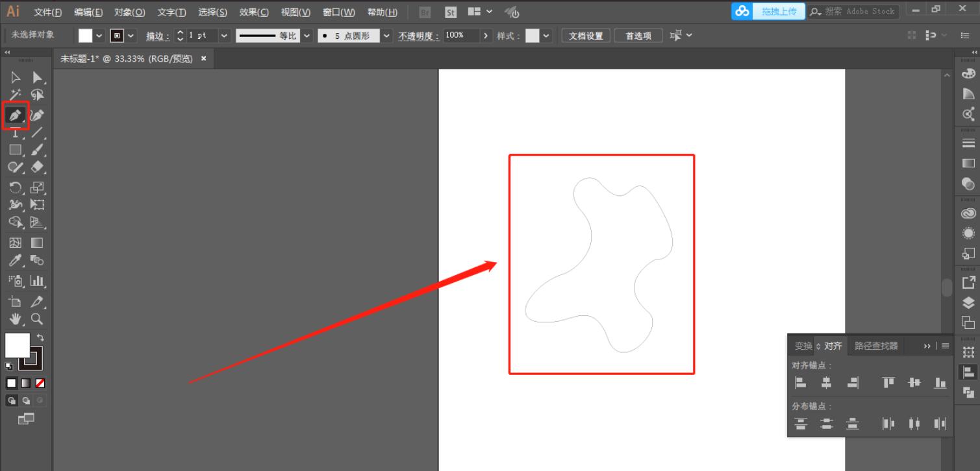This screenshot has height=471, width=980.
Task: Select the Mesh tool
Action: pos(16,243)
